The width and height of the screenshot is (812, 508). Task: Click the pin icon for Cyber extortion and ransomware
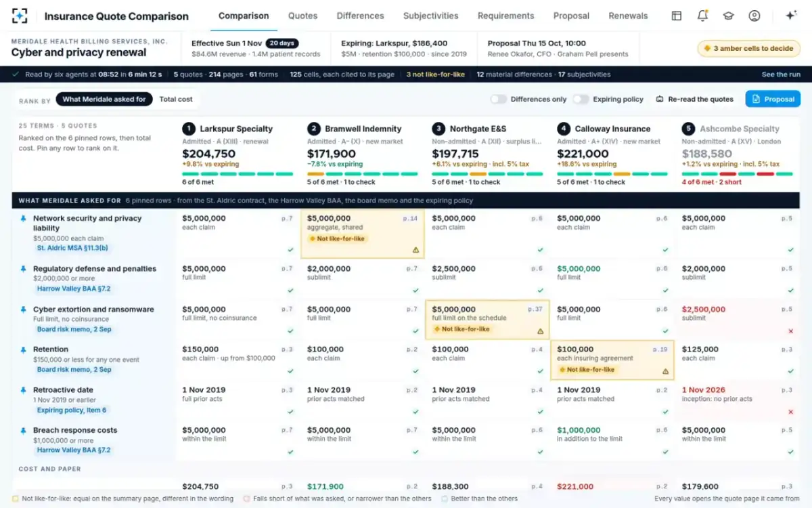coord(24,310)
